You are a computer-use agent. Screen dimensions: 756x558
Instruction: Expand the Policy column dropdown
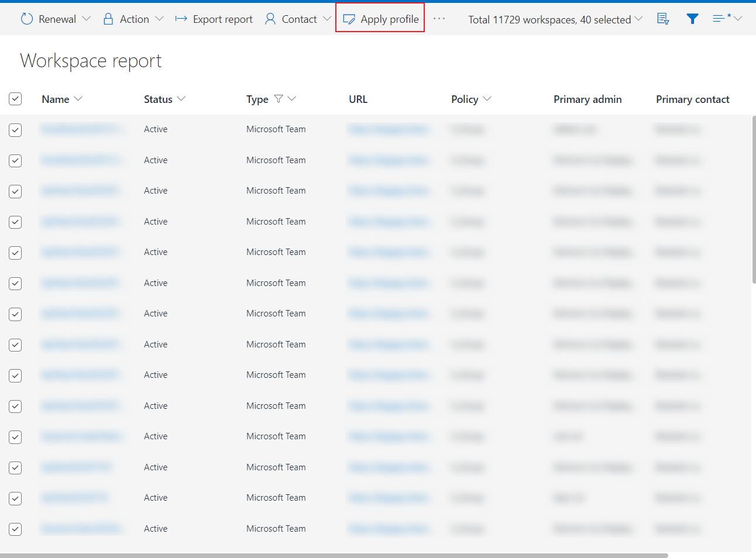click(x=487, y=99)
